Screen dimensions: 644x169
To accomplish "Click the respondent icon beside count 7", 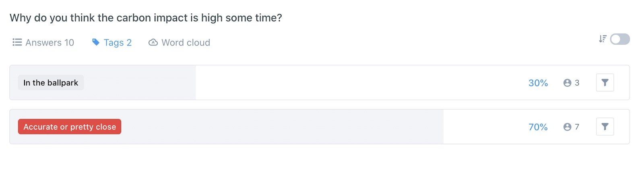I will (567, 127).
